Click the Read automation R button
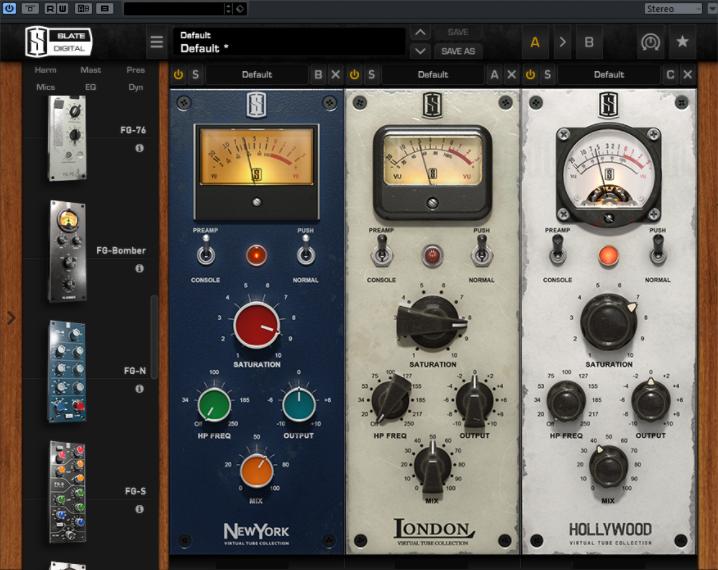Image resolution: width=718 pixels, height=570 pixels. [x=51, y=8]
